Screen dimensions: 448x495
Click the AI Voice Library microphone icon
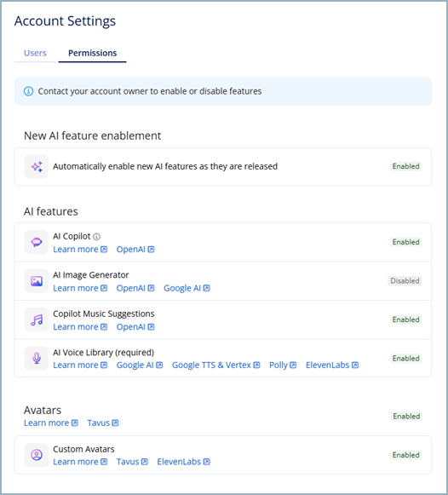pyautogui.click(x=37, y=359)
